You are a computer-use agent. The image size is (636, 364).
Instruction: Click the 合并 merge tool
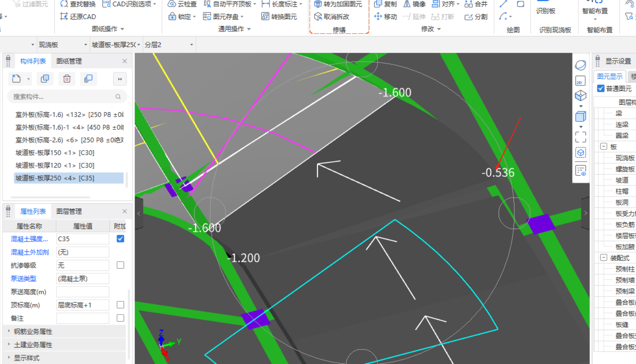476,4
